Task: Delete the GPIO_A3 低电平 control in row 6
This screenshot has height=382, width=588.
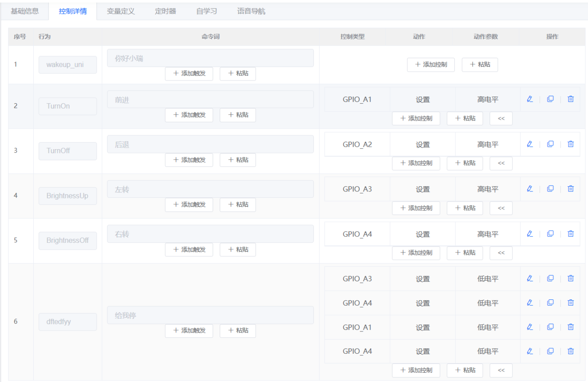Action: click(571, 279)
